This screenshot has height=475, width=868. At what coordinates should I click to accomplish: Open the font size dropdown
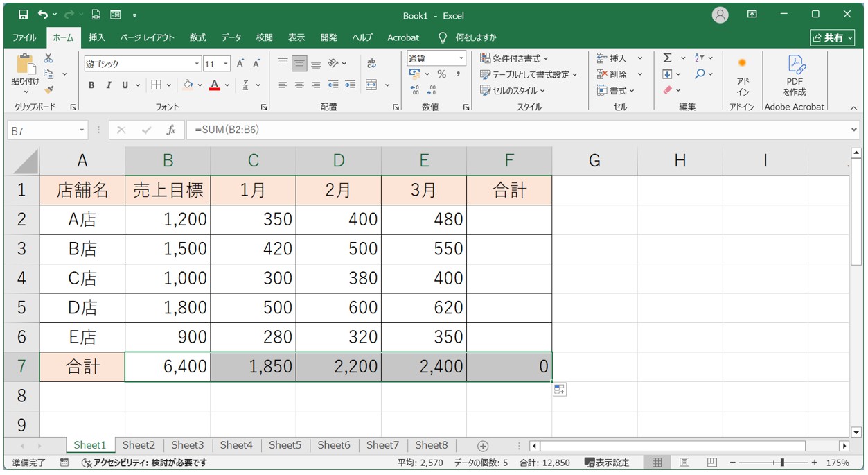[227, 64]
